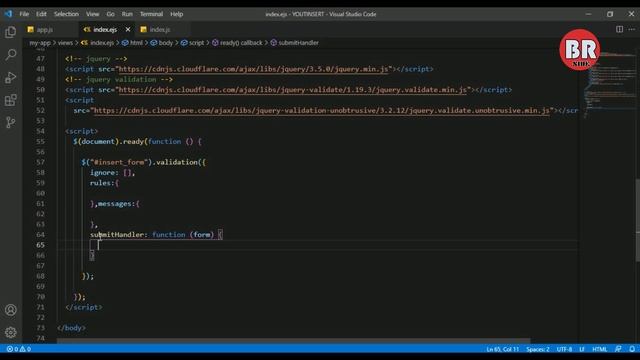Click the horizontal editor scrollbar
Viewport: 640px width, 360px height.
coord(293,340)
